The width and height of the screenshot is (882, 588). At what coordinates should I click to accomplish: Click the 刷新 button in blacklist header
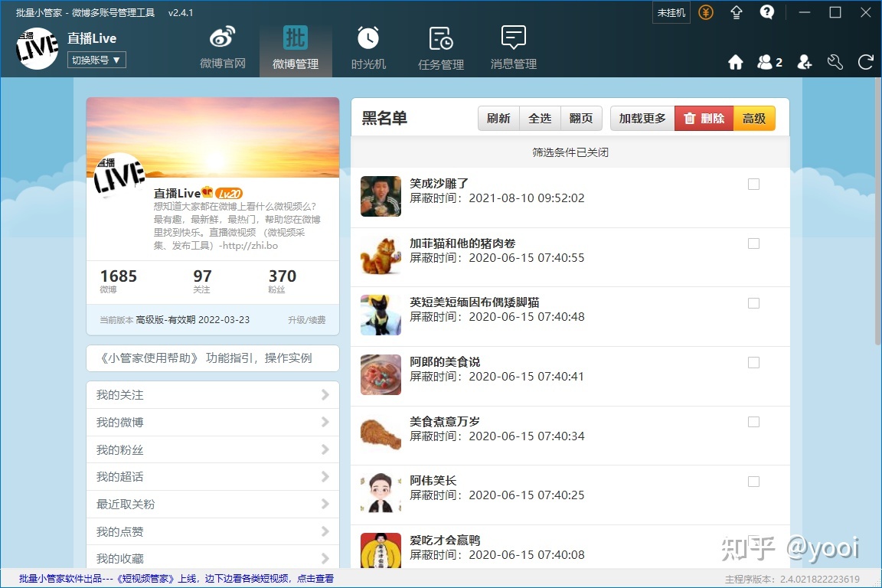(x=498, y=118)
